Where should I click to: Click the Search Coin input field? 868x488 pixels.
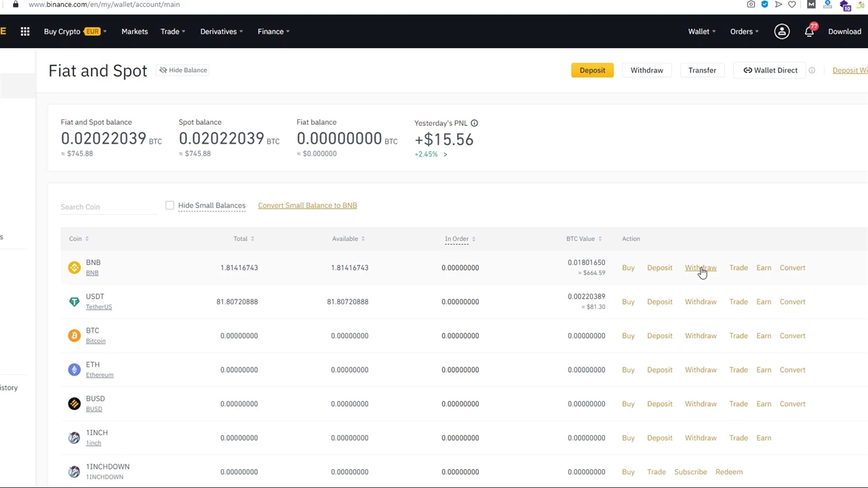click(107, 207)
